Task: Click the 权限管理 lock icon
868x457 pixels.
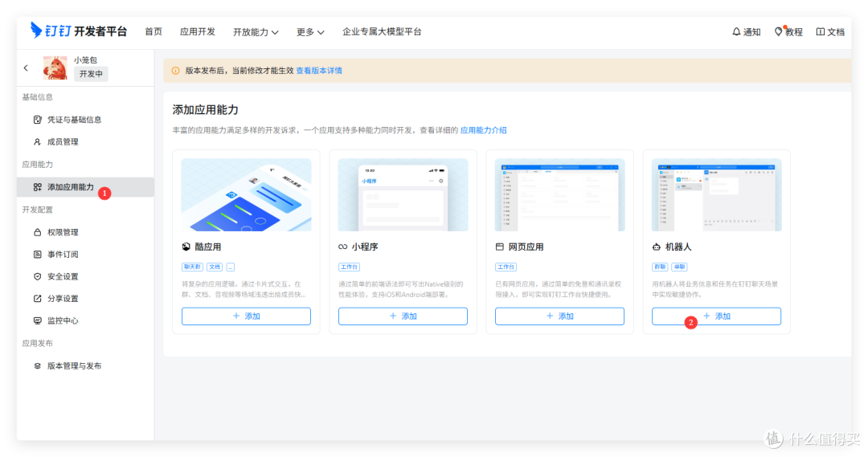Action: coord(37,232)
